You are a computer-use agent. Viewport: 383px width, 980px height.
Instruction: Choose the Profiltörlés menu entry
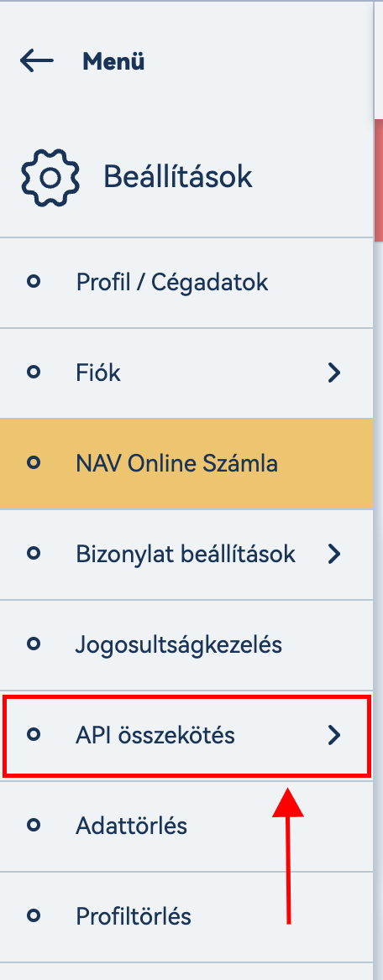pos(186,917)
